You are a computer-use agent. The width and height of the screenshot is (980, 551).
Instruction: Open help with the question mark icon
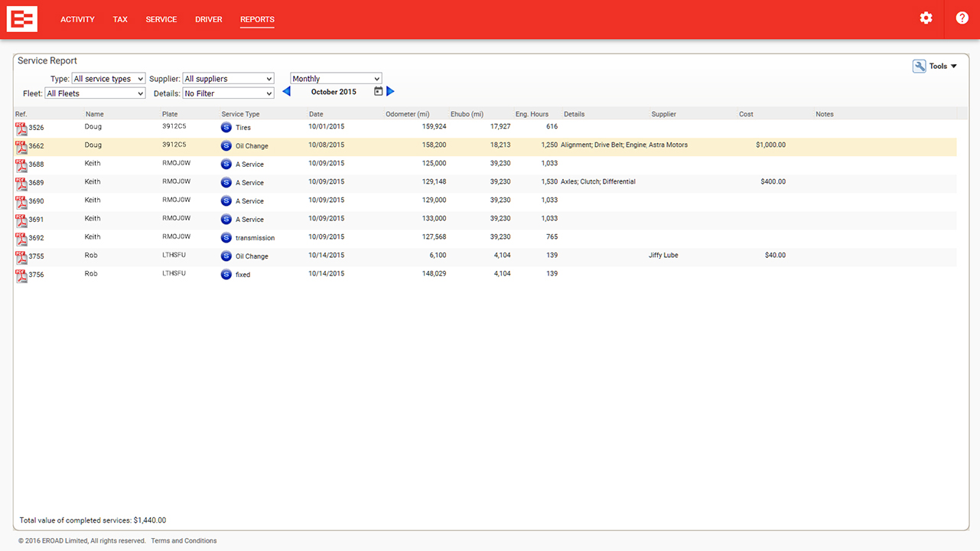[x=962, y=18]
